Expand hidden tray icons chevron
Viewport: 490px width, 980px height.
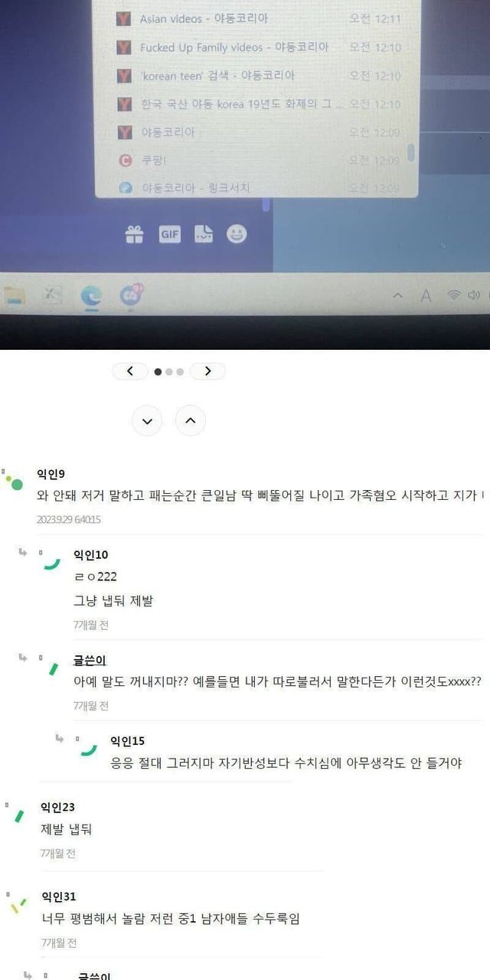(x=397, y=296)
